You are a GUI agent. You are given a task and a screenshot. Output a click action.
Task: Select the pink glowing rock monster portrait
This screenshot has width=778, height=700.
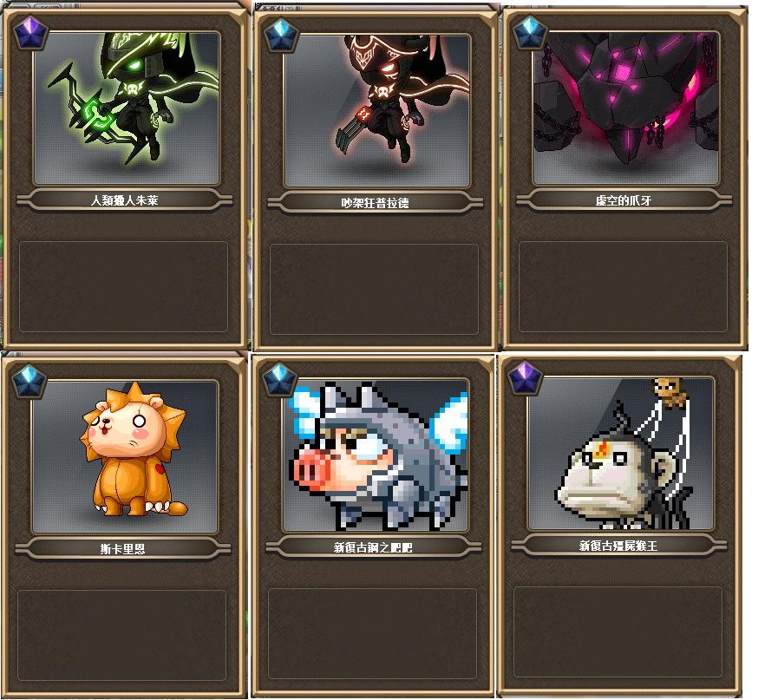(626, 108)
